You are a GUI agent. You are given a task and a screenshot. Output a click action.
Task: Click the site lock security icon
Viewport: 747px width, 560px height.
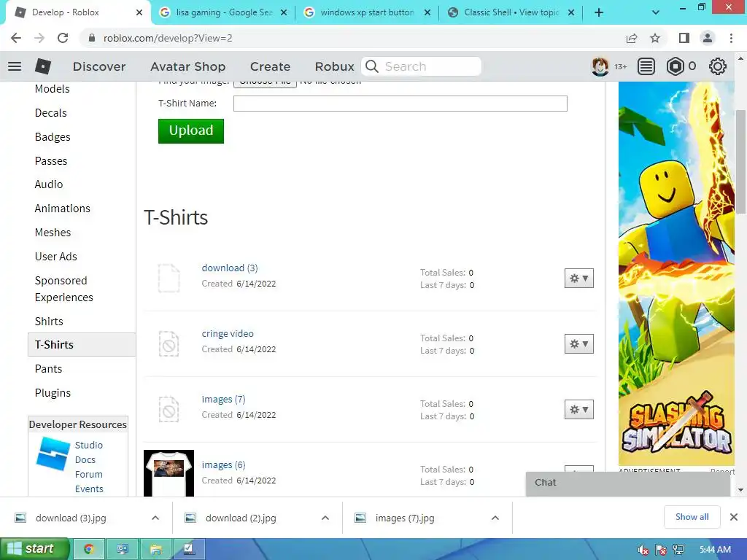92,38
